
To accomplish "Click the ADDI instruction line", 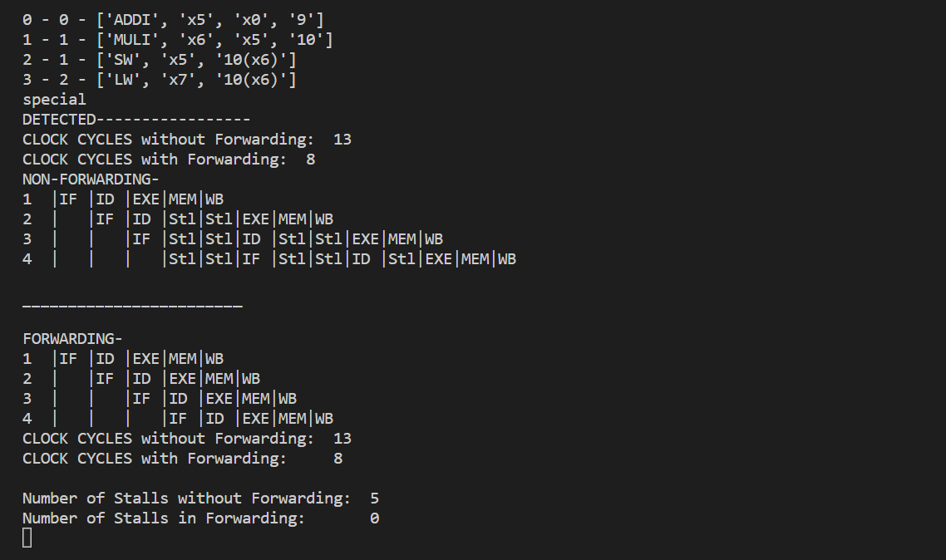I will point(173,20).
